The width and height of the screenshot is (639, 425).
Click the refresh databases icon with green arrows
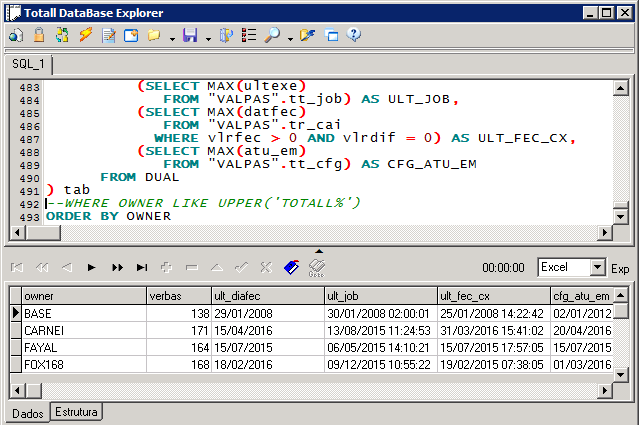coord(62,35)
